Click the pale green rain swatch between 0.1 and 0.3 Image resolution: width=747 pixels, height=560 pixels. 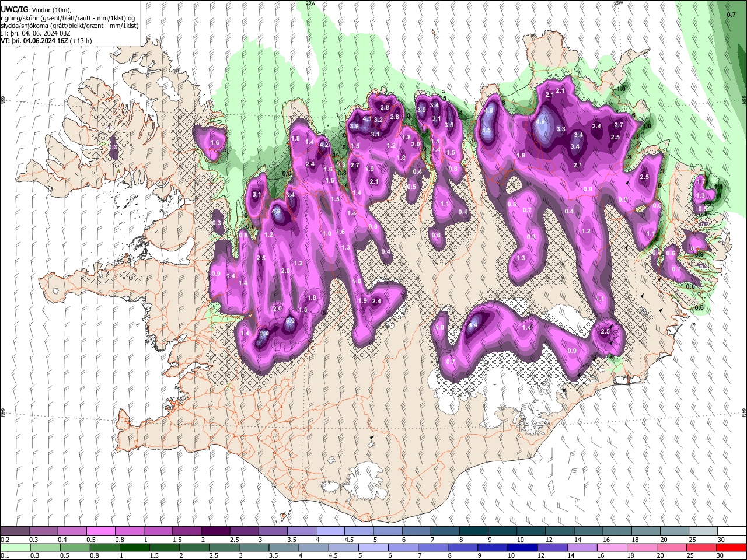click(x=15, y=547)
